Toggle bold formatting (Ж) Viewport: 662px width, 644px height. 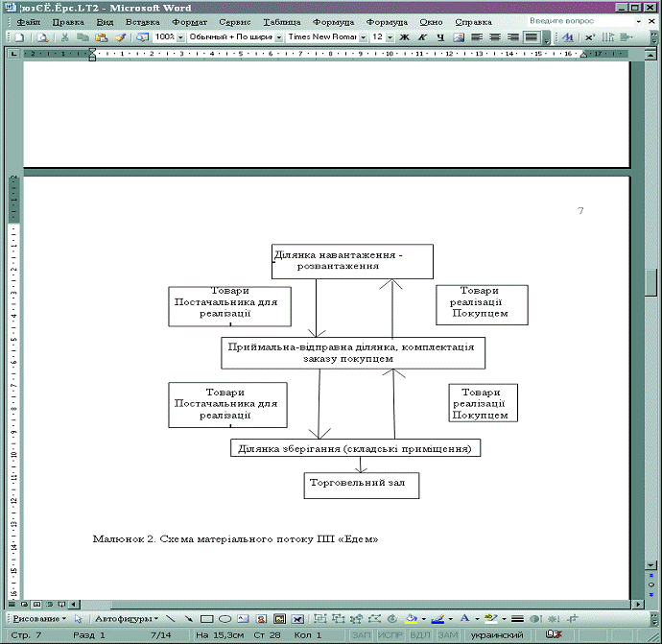404,37
